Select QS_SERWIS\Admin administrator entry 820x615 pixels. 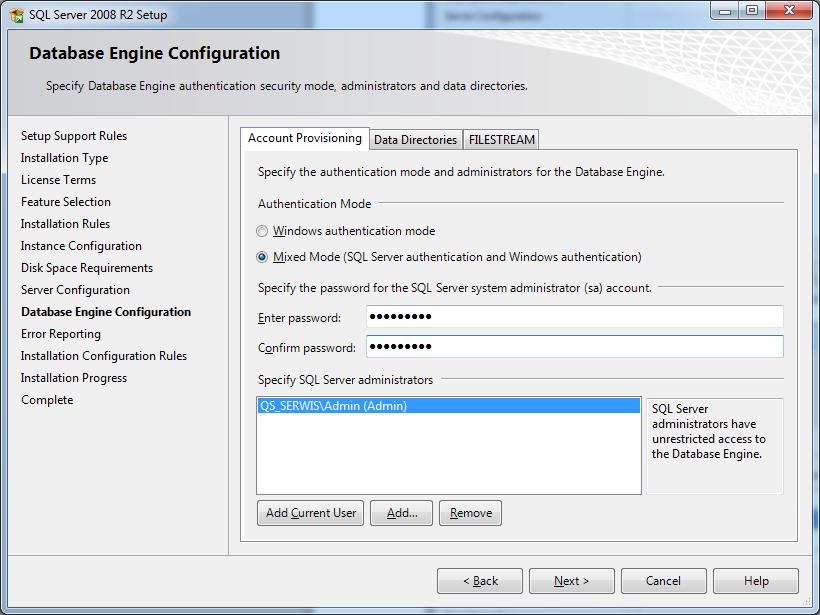tap(449, 406)
